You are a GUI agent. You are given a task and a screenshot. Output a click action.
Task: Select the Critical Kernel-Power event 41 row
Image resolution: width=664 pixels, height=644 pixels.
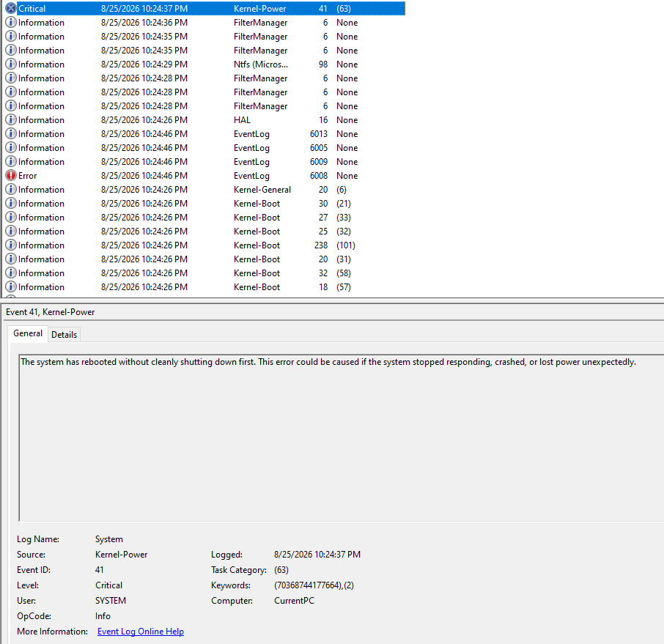click(204, 8)
